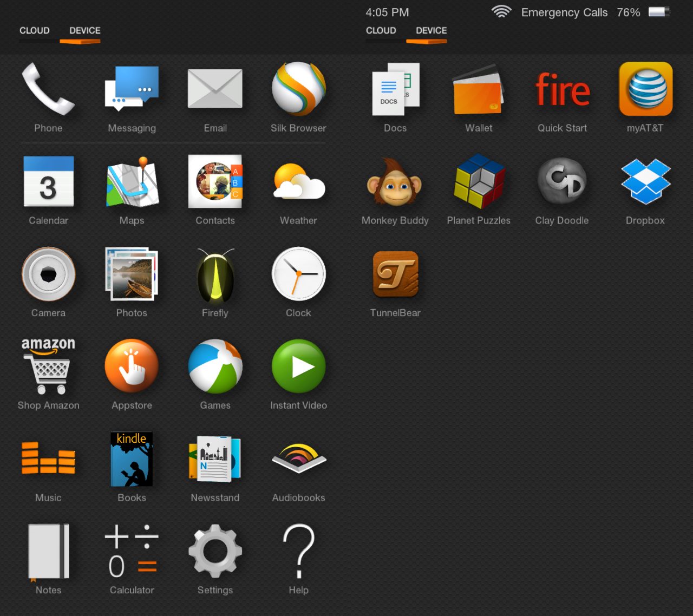The width and height of the screenshot is (693, 616).
Task: Launch the Messaging app
Action: (132, 89)
